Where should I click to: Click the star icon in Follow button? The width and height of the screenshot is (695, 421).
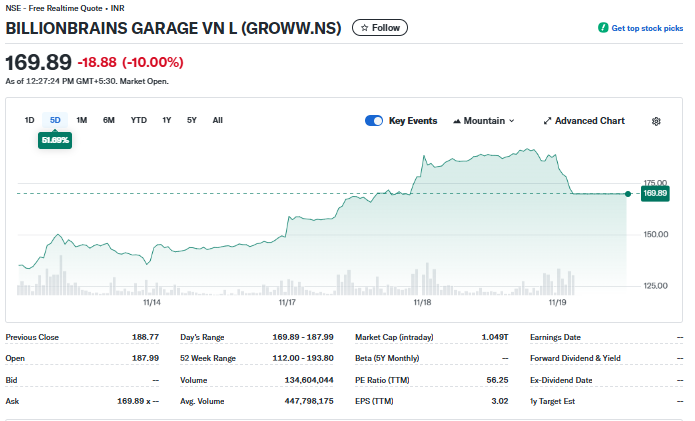[364, 27]
